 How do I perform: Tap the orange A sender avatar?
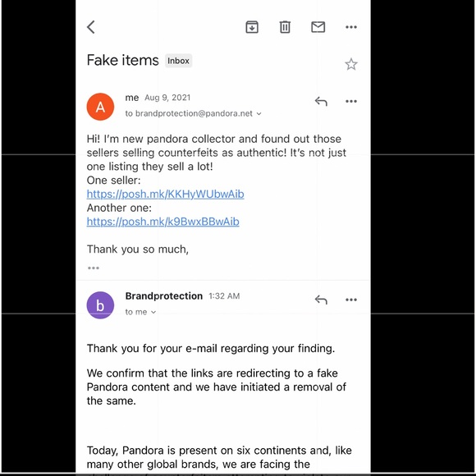[100, 107]
